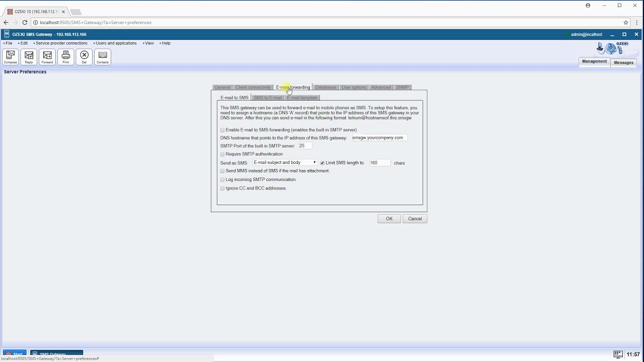644x362 pixels.
Task: Open Users and applications menu
Action: pos(116,43)
